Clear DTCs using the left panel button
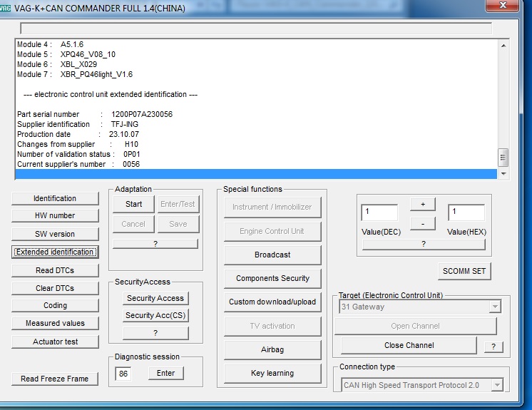Viewport: 532px width, 410px height. 55,288
